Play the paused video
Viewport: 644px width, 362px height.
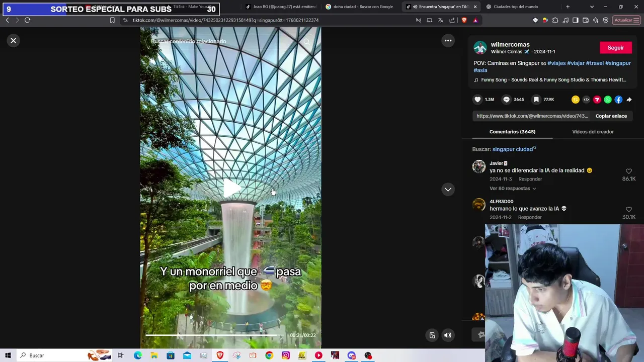click(231, 189)
